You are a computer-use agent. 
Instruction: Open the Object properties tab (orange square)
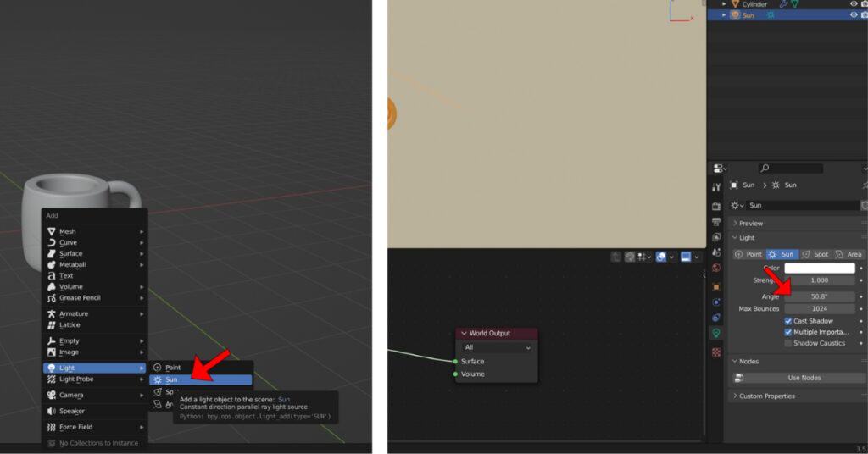pos(716,286)
